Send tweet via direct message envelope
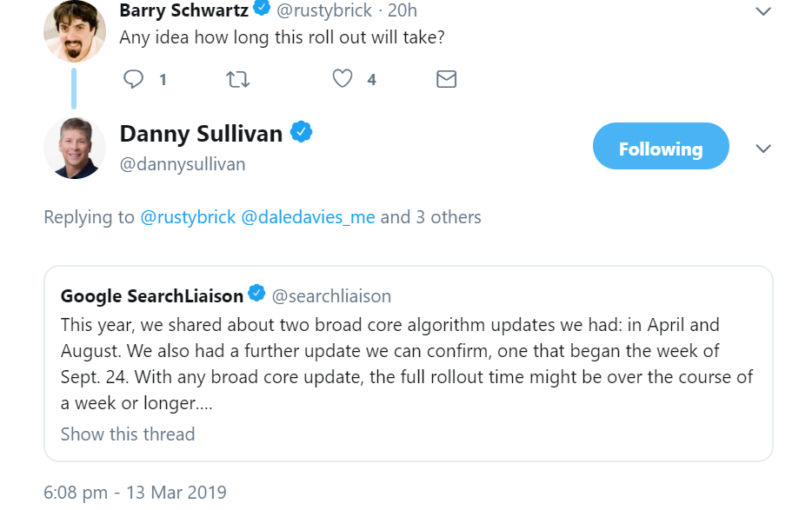The image size is (812, 510). [446, 80]
